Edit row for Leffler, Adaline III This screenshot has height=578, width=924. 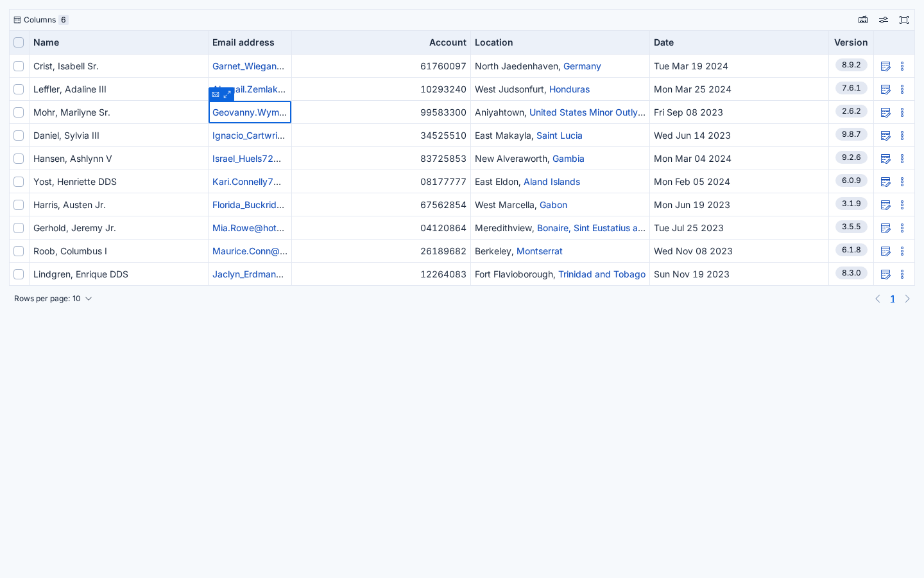pos(886,89)
